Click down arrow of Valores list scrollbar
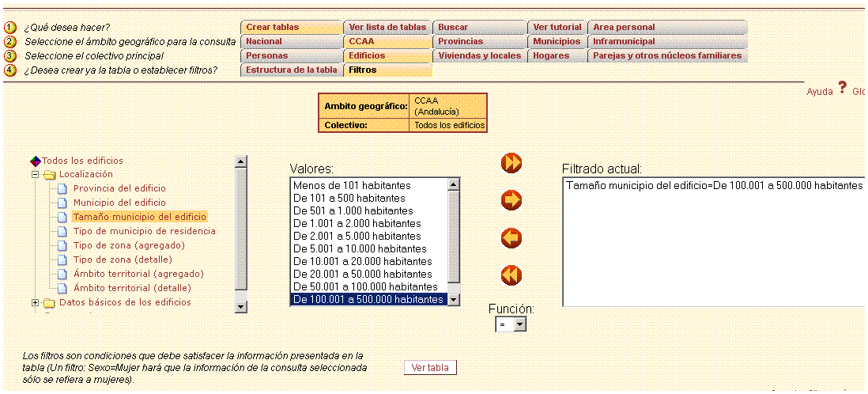Viewport: 868px width, 394px height. pos(454,300)
